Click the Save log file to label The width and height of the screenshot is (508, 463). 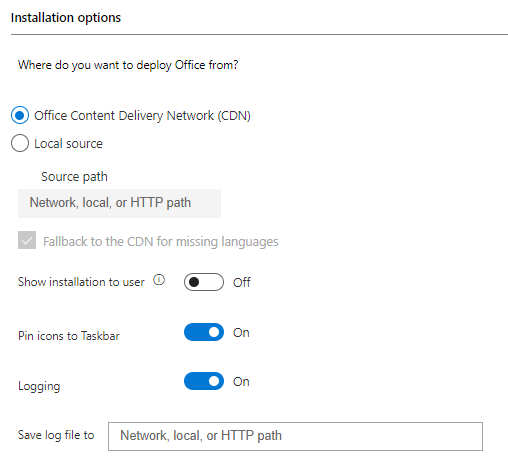(56, 435)
